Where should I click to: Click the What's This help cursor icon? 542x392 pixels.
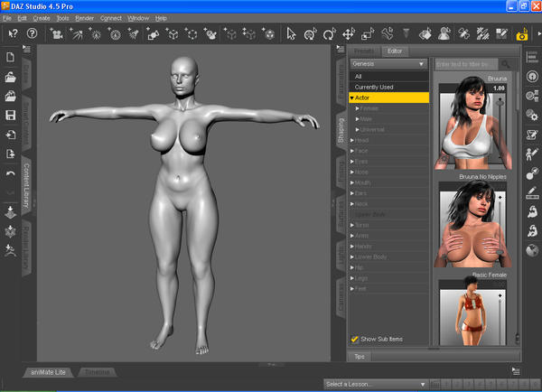tap(12, 34)
